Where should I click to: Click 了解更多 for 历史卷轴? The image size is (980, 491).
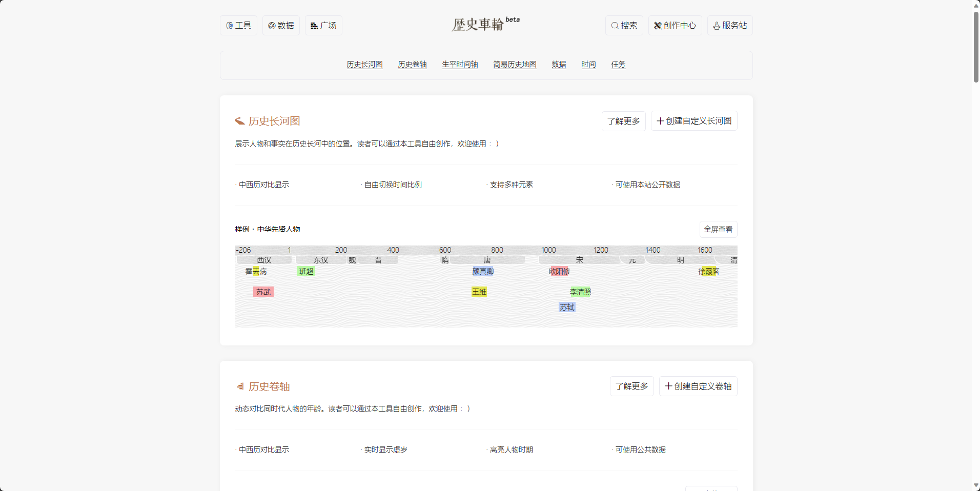tap(631, 386)
